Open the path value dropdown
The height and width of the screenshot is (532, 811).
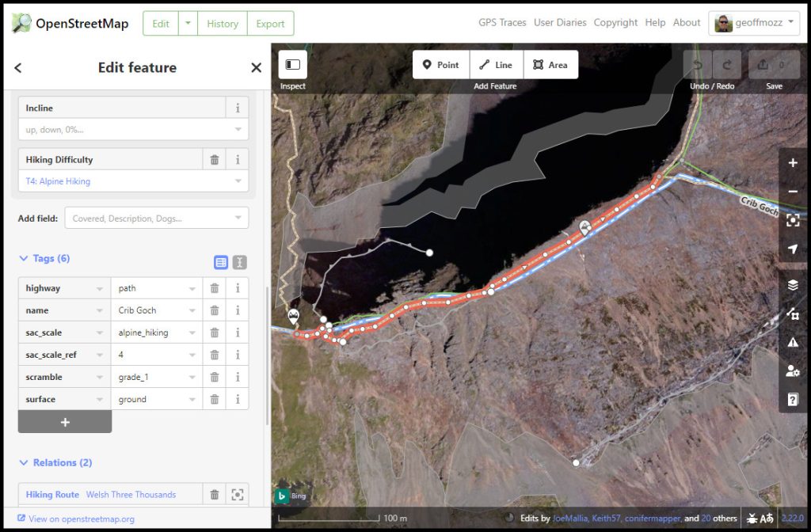tap(192, 288)
